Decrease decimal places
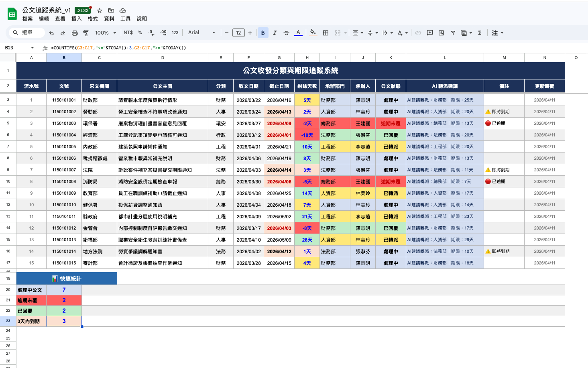Screen dimensions: 588x368 pyautogui.click(x=151, y=33)
